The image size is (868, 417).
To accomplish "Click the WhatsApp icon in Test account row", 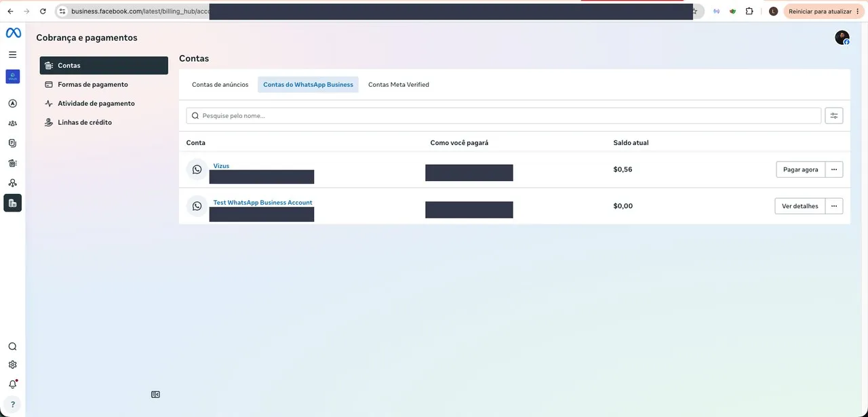I will (197, 206).
